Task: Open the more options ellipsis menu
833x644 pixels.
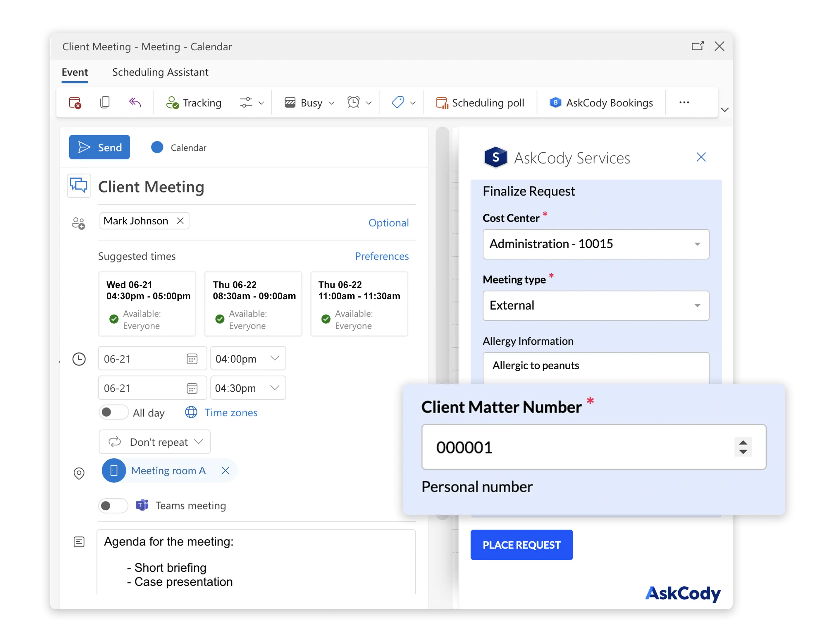Action: pos(684,102)
